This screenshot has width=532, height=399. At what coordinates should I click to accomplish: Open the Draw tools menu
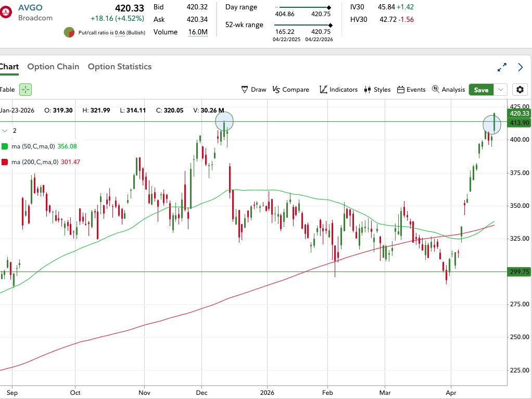pos(254,90)
